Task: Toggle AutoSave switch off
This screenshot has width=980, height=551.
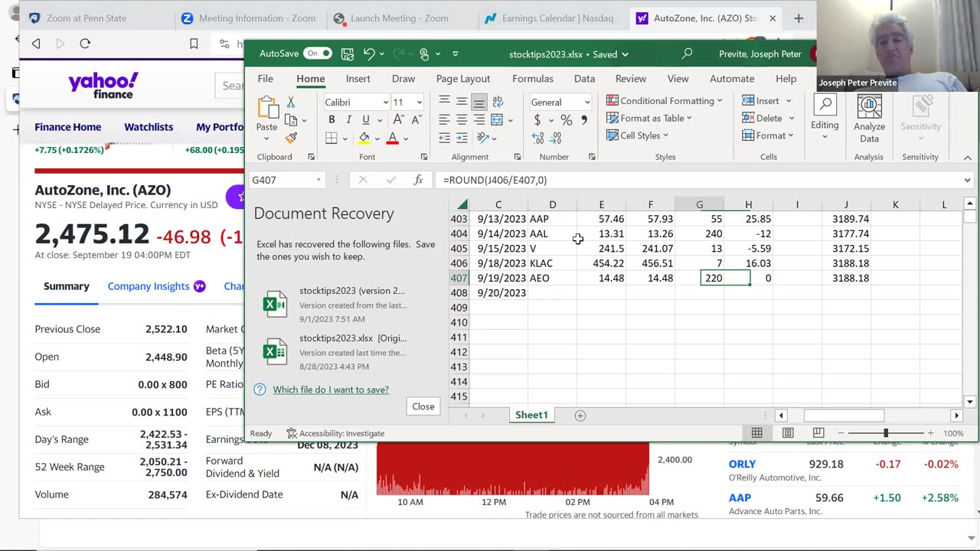Action: tap(318, 54)
